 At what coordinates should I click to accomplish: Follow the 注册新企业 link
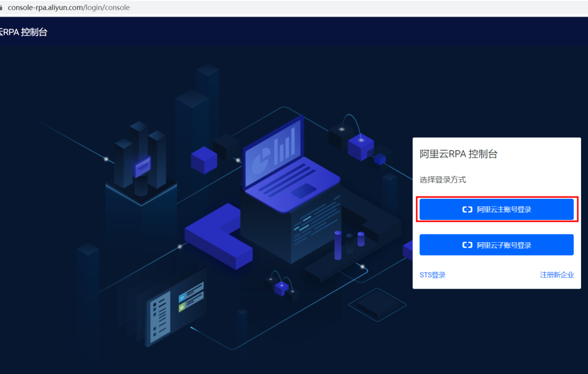557,275
